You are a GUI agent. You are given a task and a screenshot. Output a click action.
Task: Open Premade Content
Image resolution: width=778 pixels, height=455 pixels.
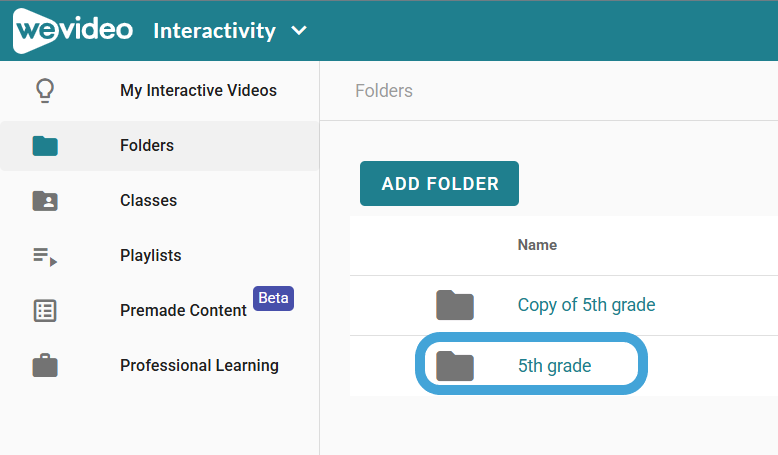(x=183, y=311)
